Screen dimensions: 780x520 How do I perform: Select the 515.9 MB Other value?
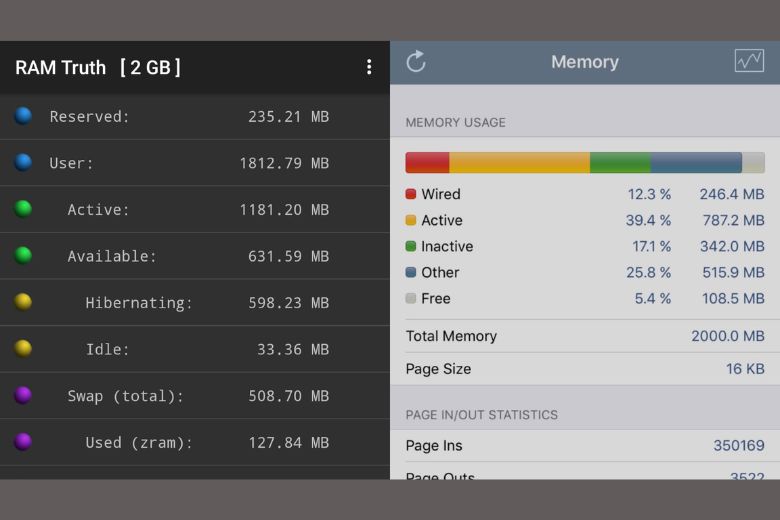tap(733, 272)
